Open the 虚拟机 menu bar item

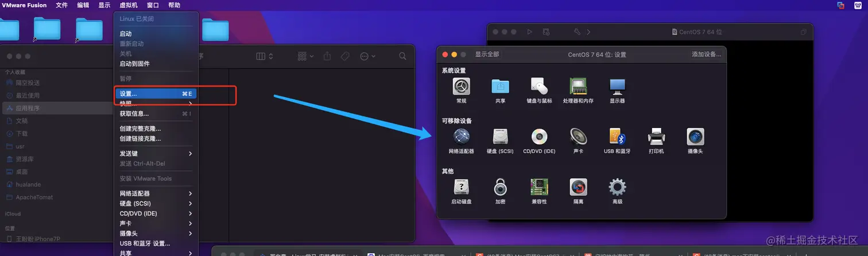(129, 5)
